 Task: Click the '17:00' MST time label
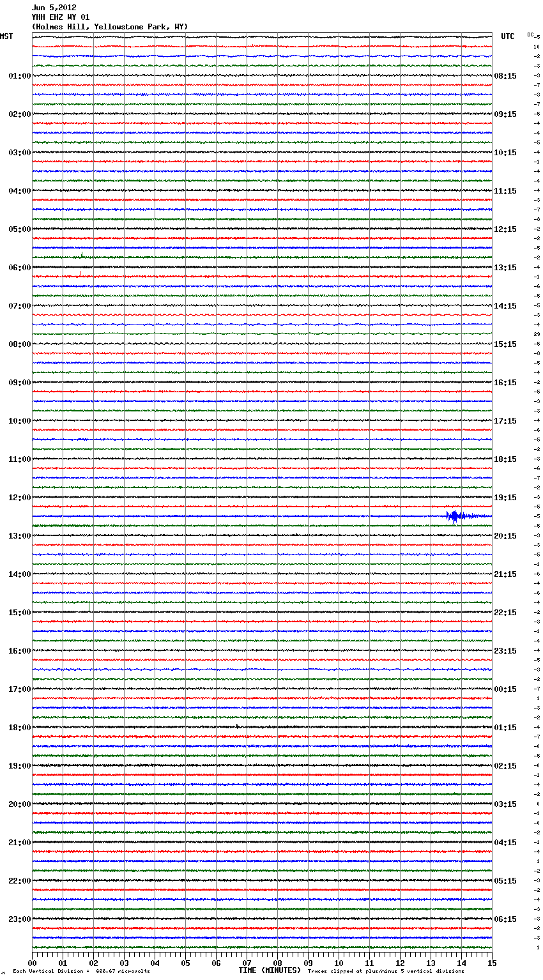coord(20,689)
